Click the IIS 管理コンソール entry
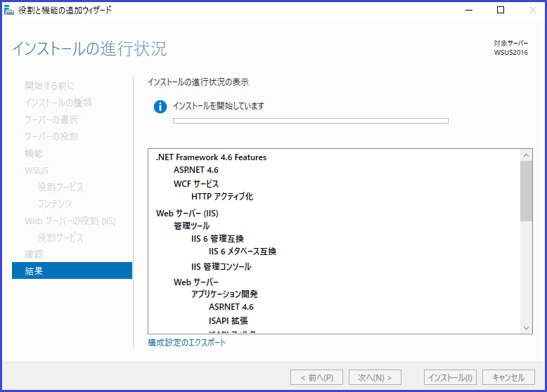This screenshot has height=392, width=547. pos(221,266)
